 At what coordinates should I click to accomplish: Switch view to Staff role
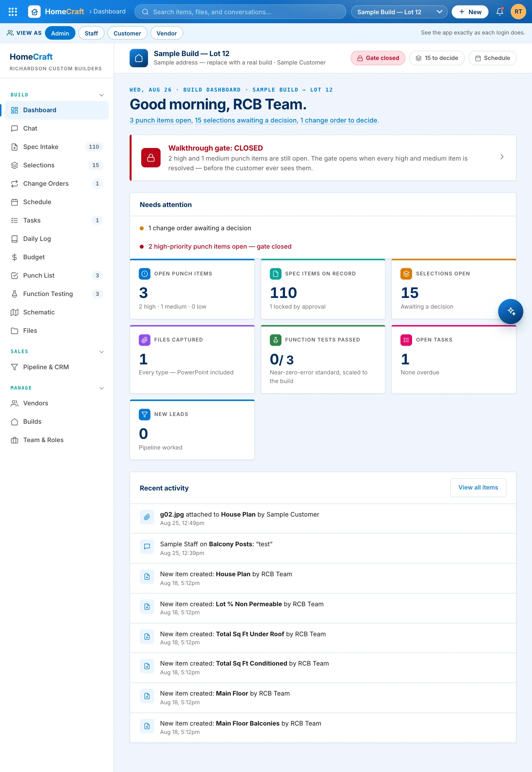coord(91,33)
